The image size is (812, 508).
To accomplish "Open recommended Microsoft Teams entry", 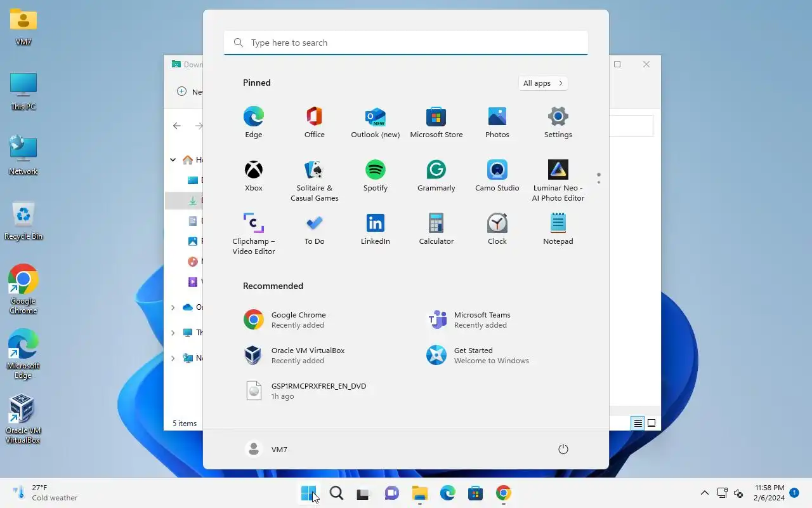I will (x=497, y=319).
